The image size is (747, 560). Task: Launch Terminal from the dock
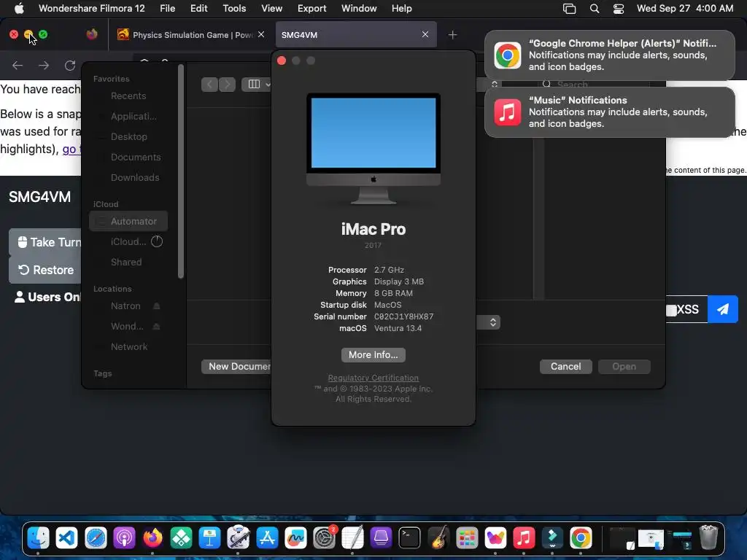pos(410,538)
